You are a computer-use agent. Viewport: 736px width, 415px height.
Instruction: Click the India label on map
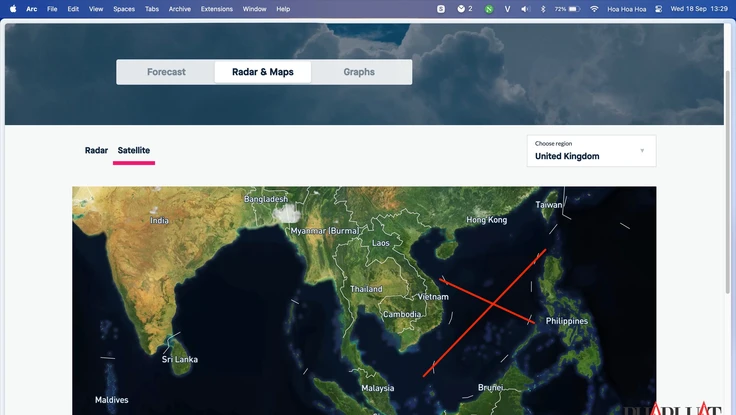pos(159,220)
